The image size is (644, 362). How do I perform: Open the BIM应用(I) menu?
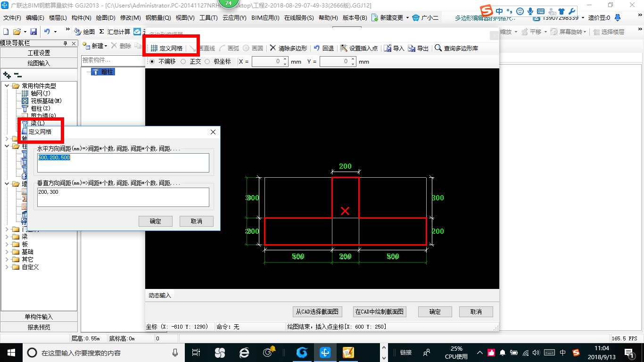(265, 18)
